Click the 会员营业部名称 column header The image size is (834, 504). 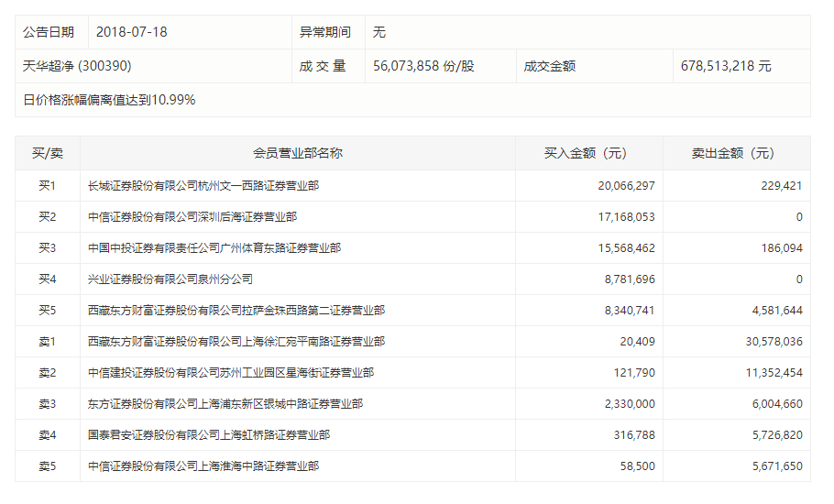pyautogui.click(x=298, y=153)
